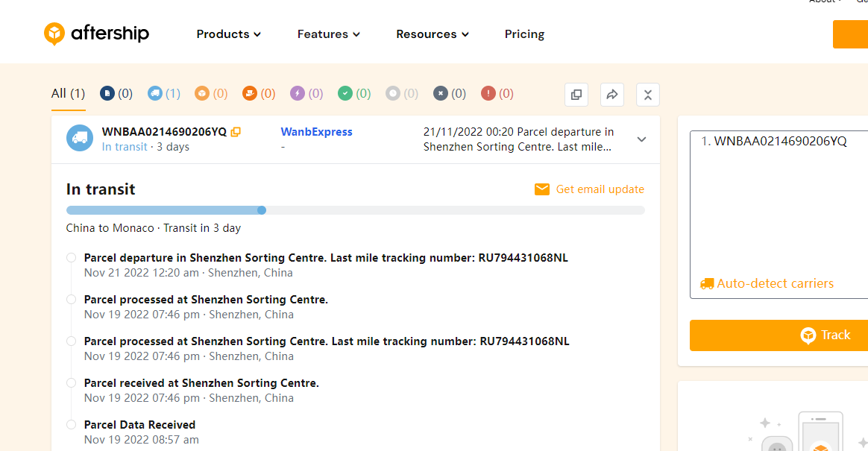Collapse all tracking results button
Image resolution: width=868 pixels, height=451 pixels.
click(x=647, y=95)
